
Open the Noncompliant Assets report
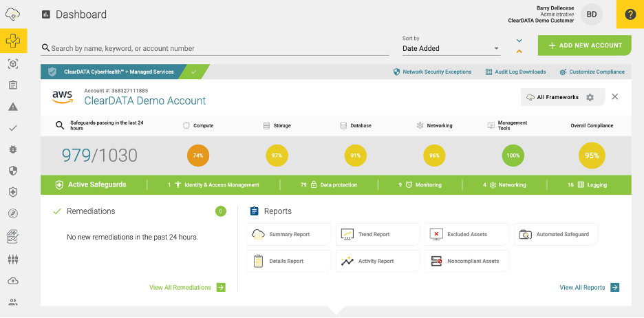pos(467,261)
